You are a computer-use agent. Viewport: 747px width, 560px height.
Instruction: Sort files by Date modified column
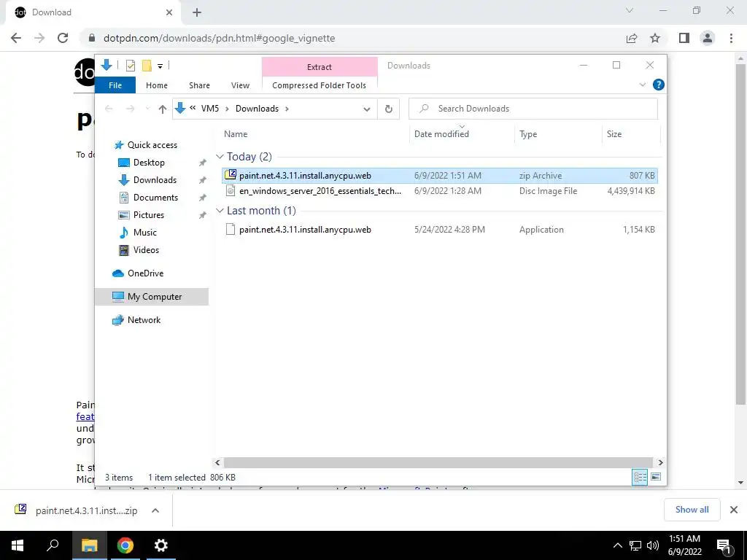pyautogui.click(x=441, y=134)
